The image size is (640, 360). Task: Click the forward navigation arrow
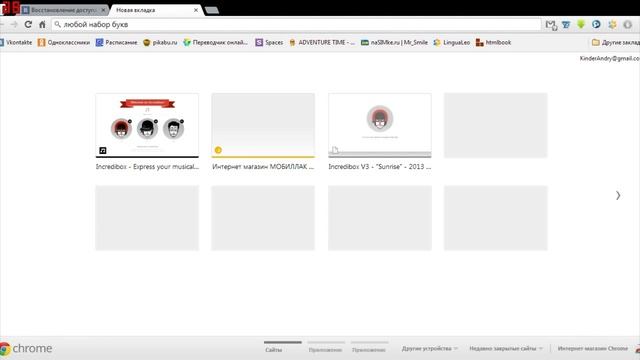tap(14, 24)
